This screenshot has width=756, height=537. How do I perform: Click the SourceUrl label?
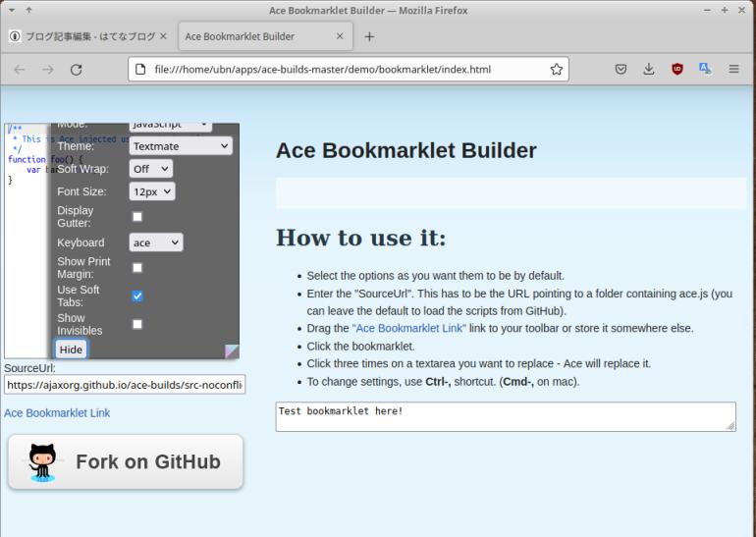click(29, 368)
